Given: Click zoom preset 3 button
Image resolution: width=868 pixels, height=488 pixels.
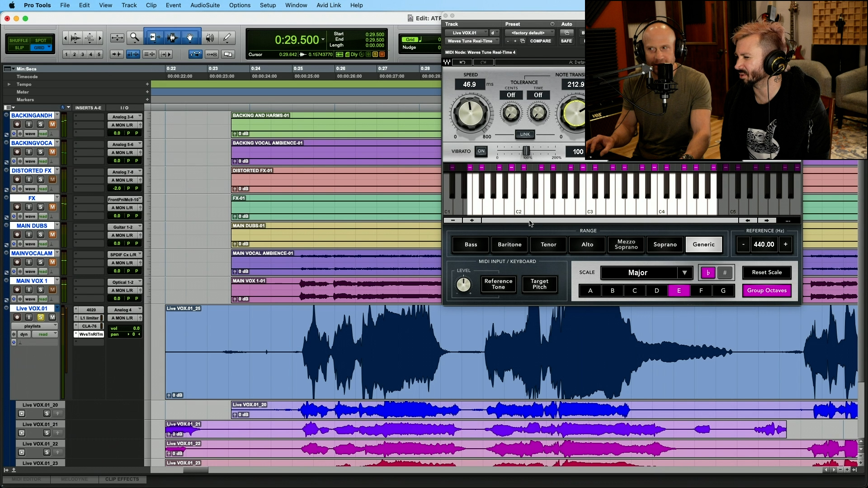Looking at the screenshot, I should pyautogui.click(x=83, y=54).
